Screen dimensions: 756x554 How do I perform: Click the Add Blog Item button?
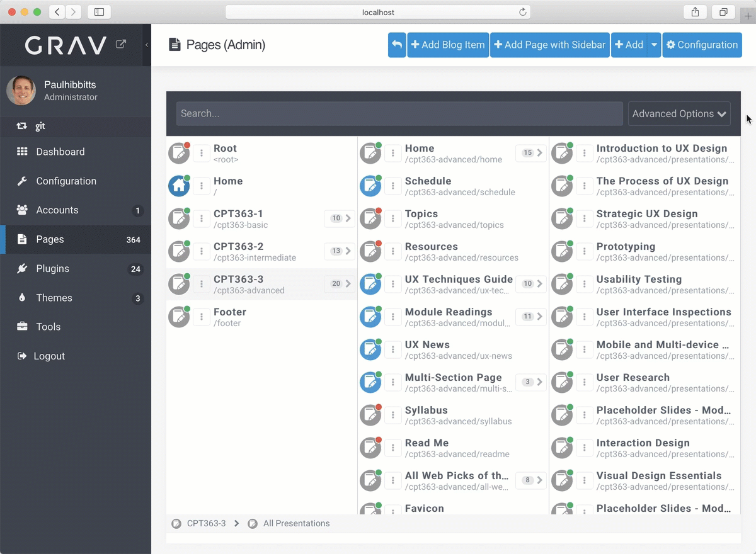click(x=448, y=45)
